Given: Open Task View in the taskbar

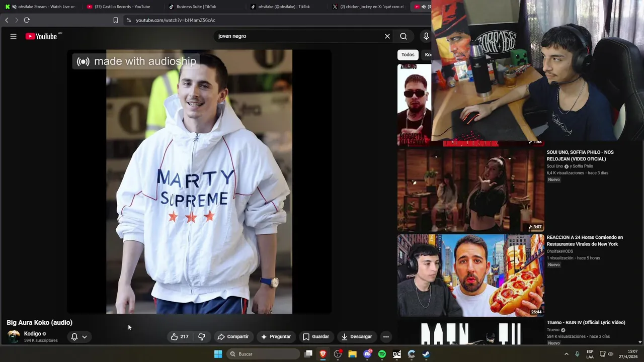Looking at the screenshot, I should pyautogui.click(x=308, y=354).
